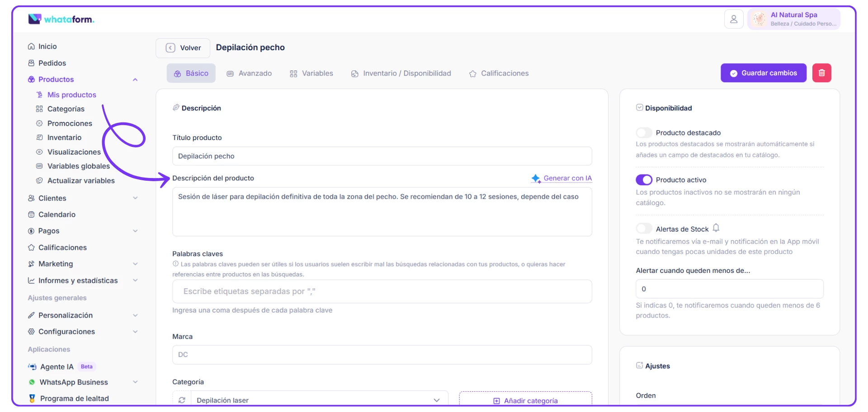Switch to the Avanzado tab

pos(249,74)
